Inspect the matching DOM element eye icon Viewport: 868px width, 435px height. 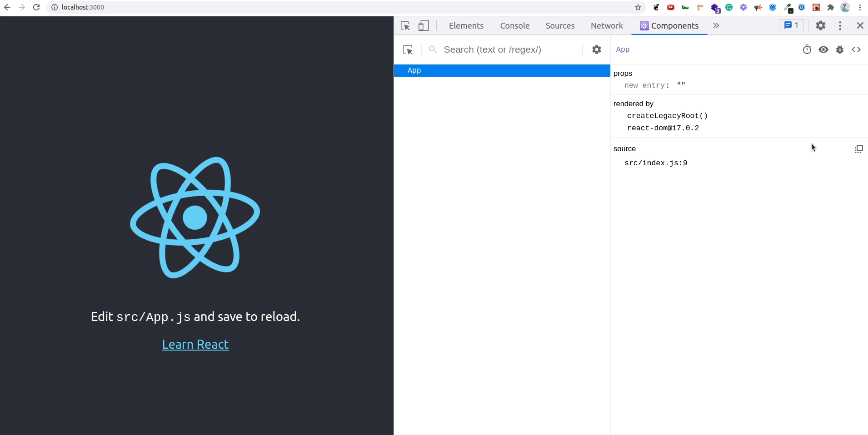(x=823, y=49)
